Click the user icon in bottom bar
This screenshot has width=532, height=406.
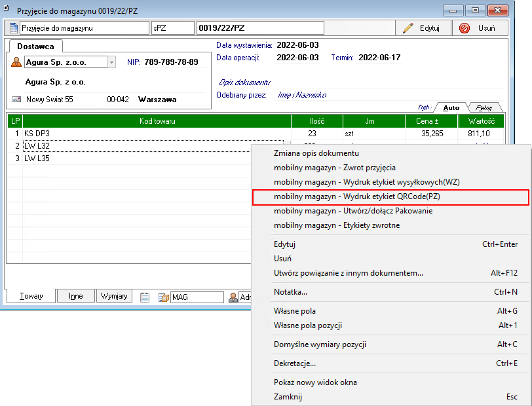[233, 297]
